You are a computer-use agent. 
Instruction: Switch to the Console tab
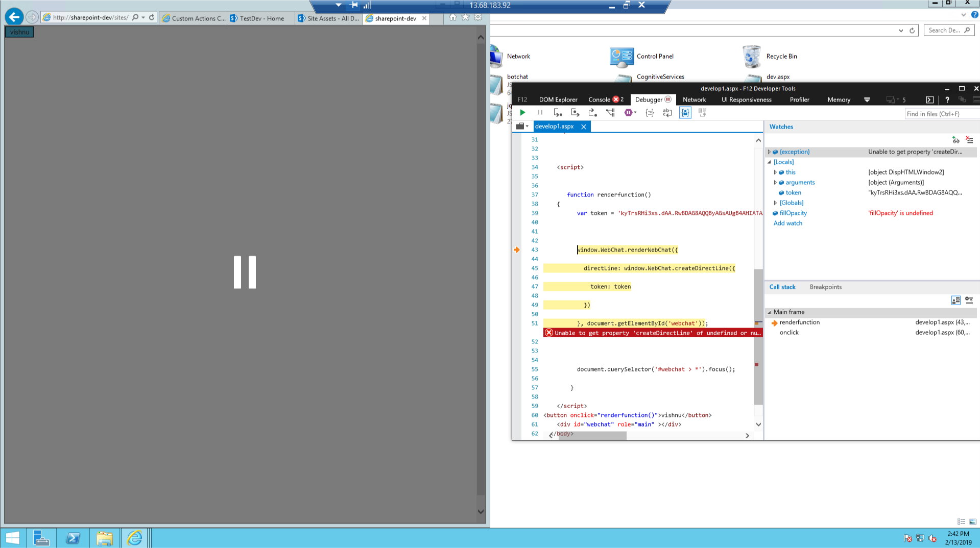coord(599,99)
